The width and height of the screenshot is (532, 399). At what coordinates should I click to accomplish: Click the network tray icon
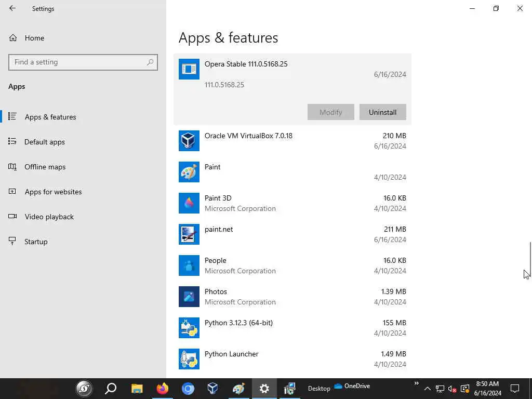coord(440,389)
